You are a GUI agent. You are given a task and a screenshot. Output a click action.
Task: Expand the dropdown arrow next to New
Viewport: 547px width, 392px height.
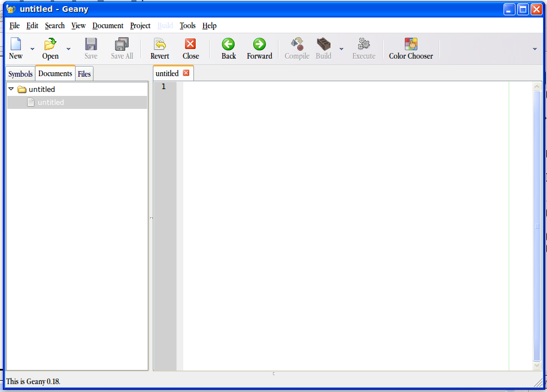coord(32,49)
